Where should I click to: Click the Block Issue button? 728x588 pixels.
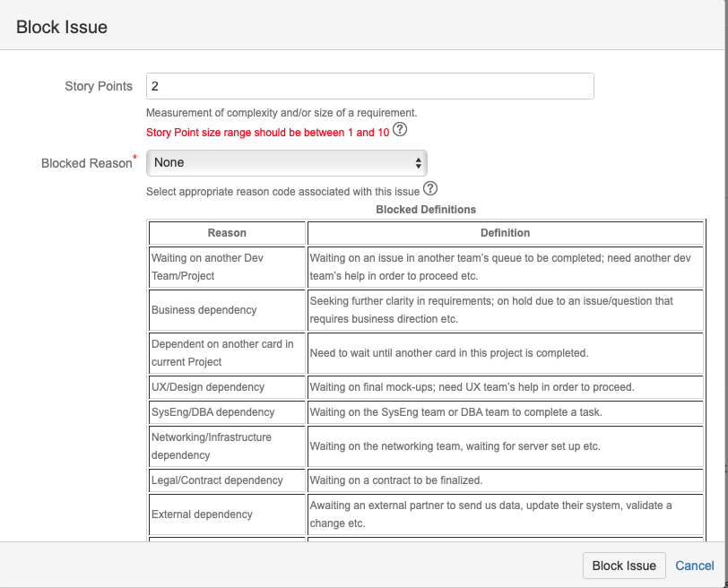click(624, 566)
